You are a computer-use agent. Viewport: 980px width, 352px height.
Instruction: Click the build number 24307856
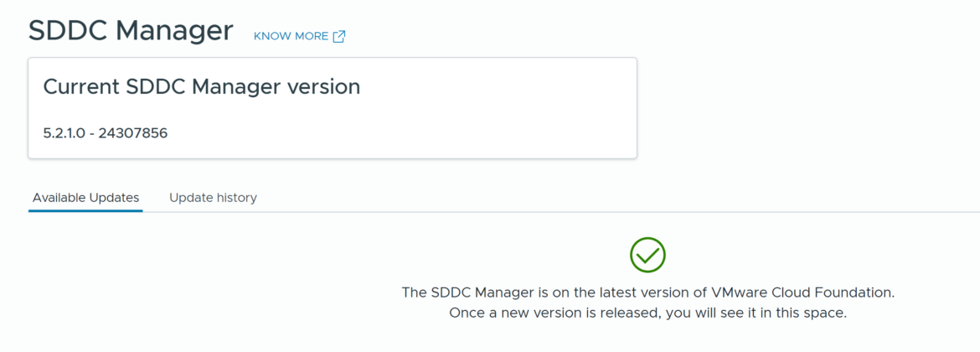(132, 132)
